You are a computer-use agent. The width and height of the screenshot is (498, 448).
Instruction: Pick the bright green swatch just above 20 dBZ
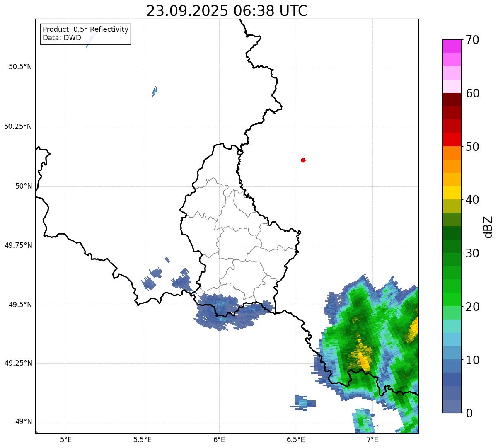[x=452, y=300]
